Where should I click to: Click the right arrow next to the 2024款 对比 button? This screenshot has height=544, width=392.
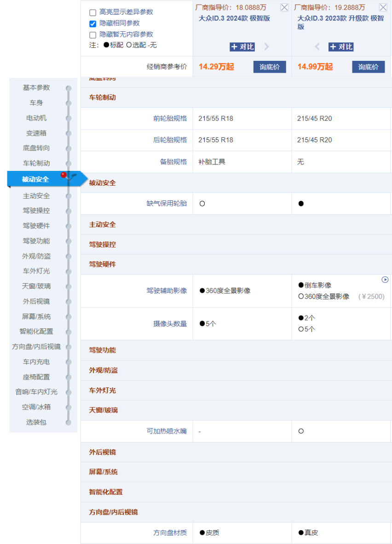point(266,47)
